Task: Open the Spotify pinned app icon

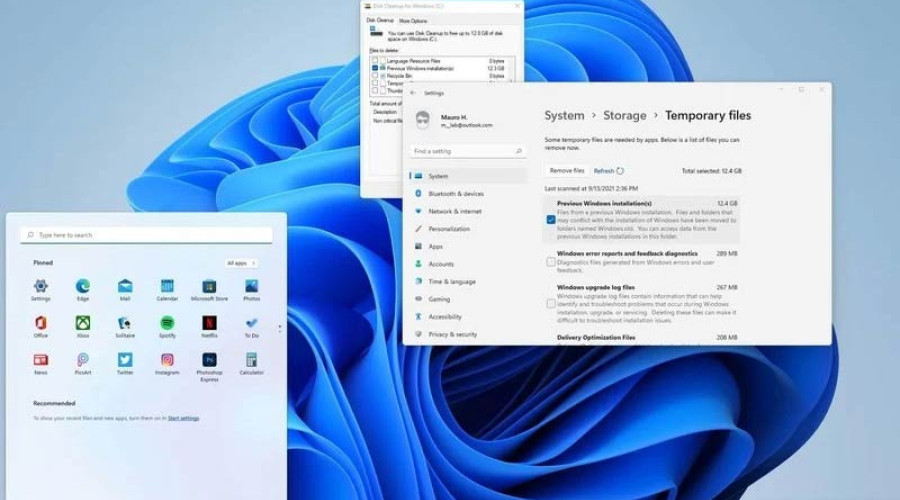Action: pos(167,323)
